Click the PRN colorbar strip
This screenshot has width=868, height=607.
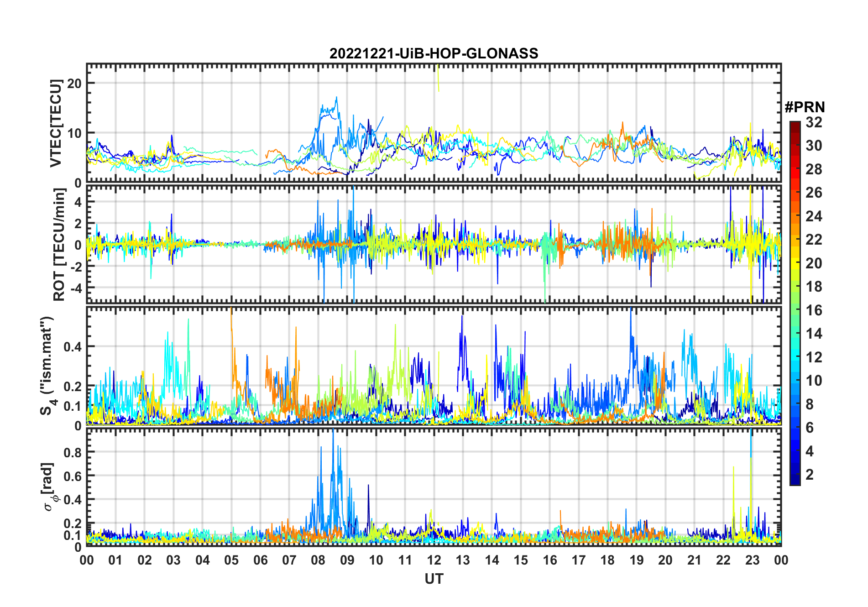click(x=795, y=303)
